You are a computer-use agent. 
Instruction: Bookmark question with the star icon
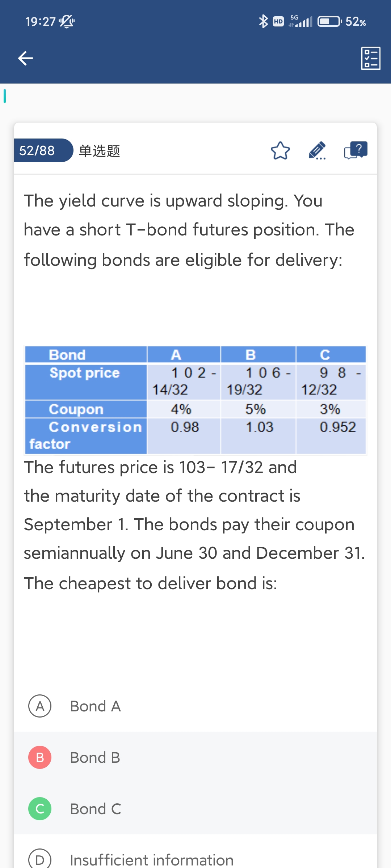point(280,151)
